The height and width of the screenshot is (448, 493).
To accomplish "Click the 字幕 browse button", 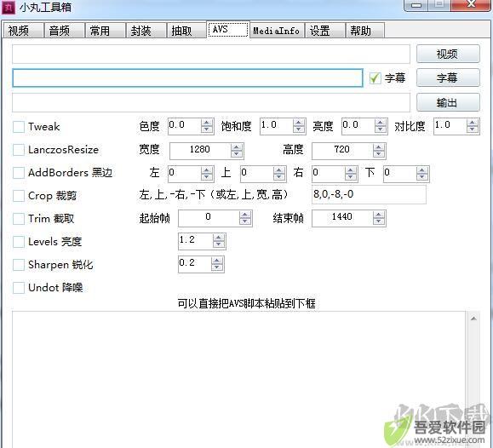I will 448,78.
